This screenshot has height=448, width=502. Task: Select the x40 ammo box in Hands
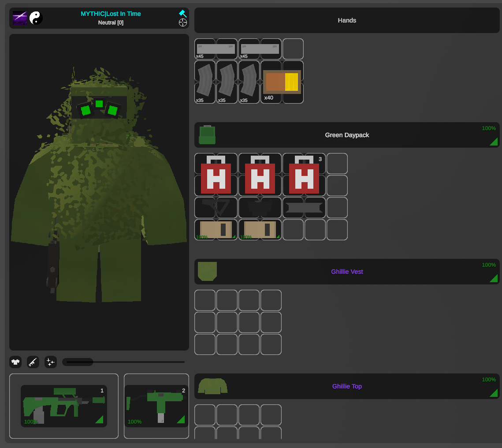(282, 82)
